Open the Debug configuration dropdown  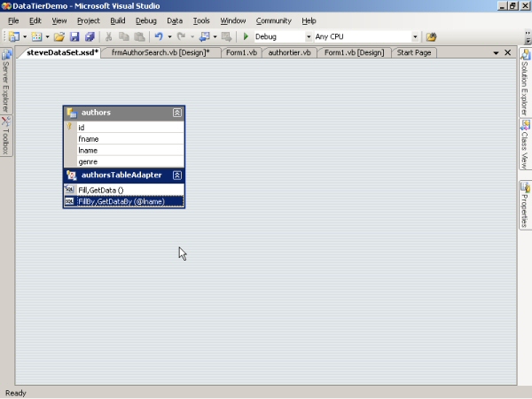(x=309, y=36)
